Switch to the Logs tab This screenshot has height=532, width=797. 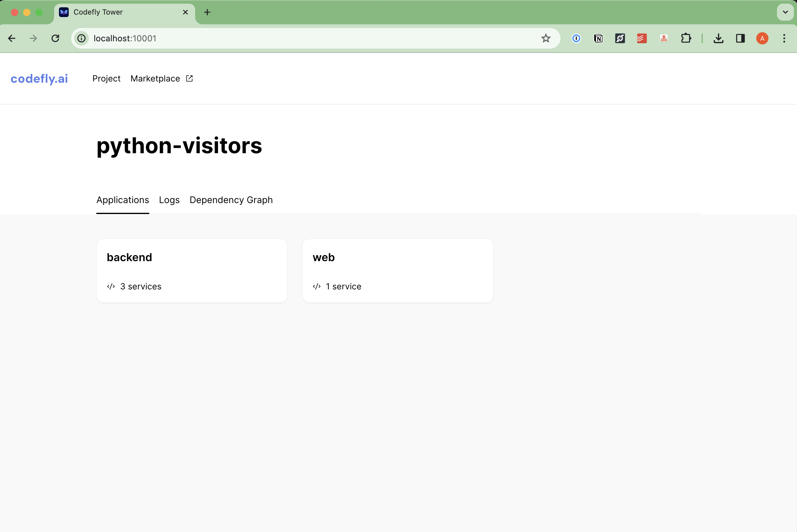click(x=169, y=200)
